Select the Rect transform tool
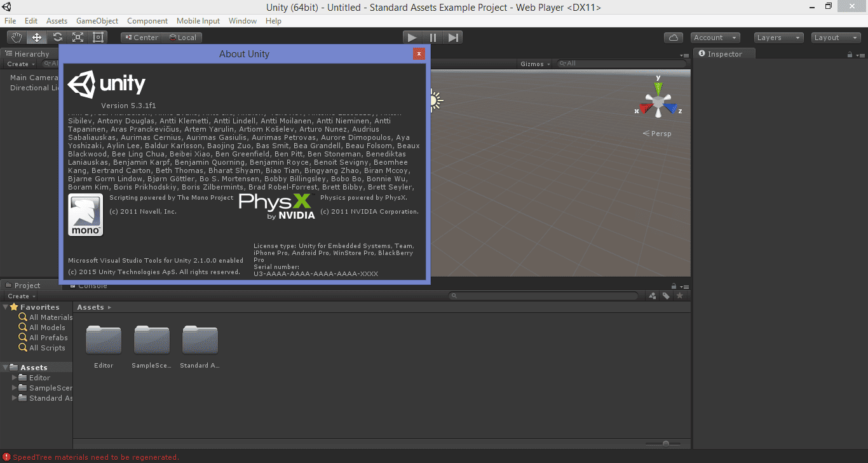This screenshot has width=868, height=463. pos(98,38)
